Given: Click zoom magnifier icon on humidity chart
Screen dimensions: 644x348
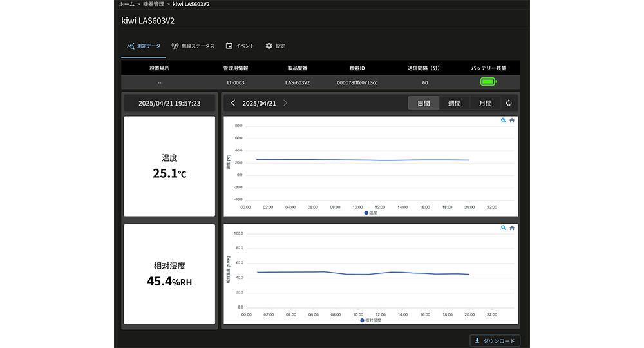Looking at the screenshot, I should coord(504,227).
